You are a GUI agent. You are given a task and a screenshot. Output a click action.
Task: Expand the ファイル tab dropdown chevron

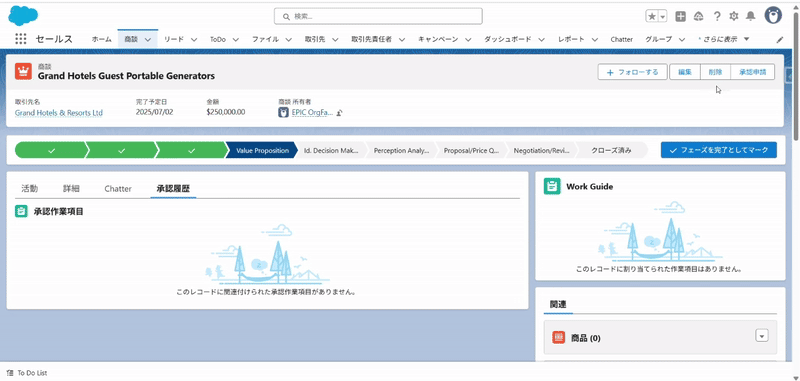tap(288, 39)
